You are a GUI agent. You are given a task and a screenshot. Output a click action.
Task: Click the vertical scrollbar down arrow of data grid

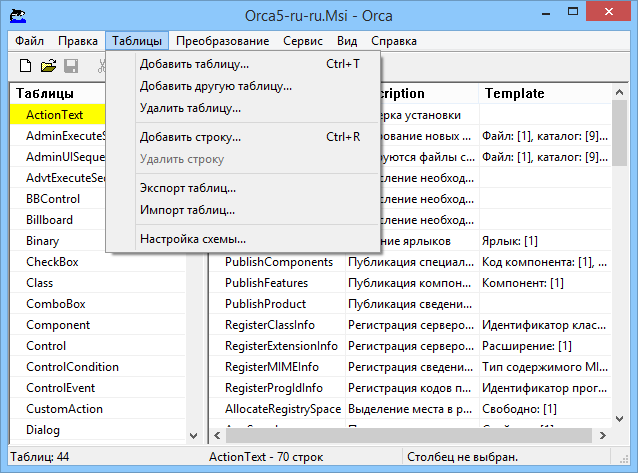pyautogui.click(x=620, y=419)
